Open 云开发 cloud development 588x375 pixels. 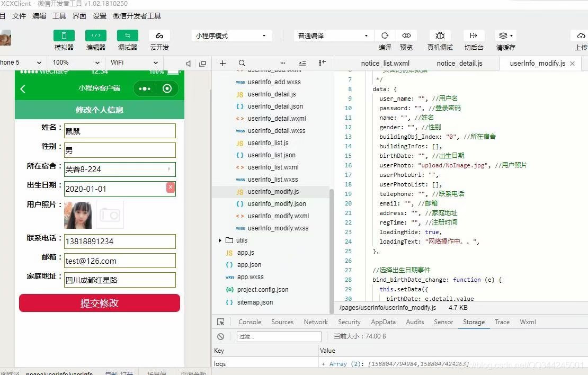click(x=159, y=35)
